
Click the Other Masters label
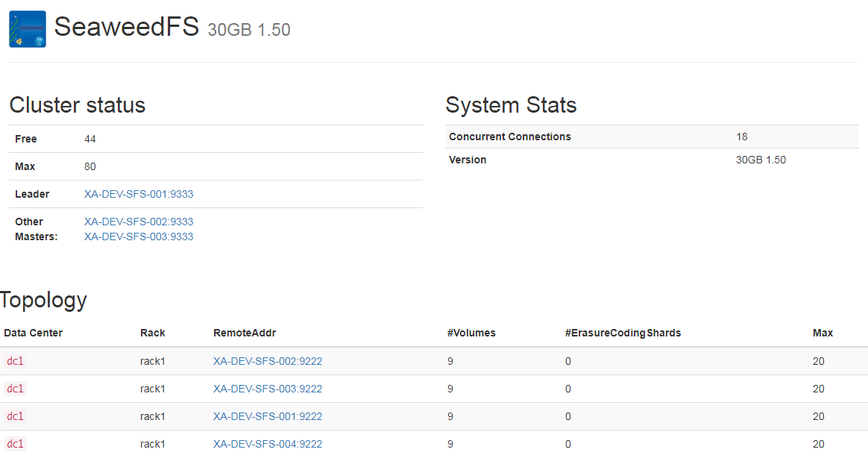(x=36, y=229)
